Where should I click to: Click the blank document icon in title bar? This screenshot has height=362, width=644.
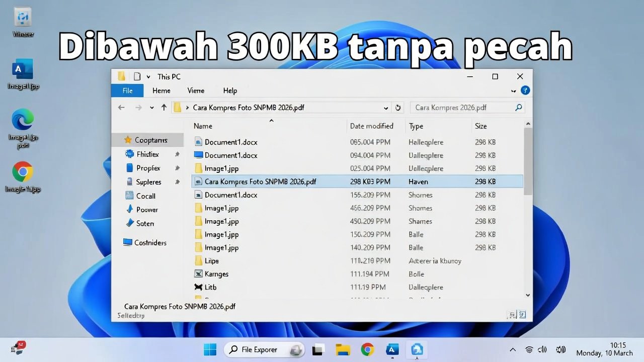click(x=137, y=76)
